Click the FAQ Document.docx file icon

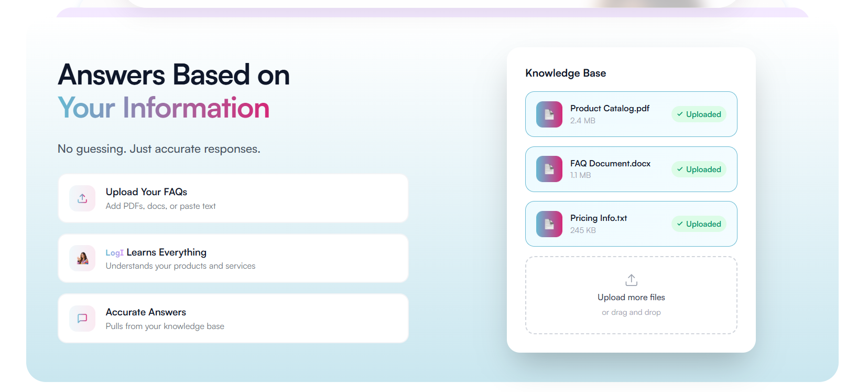[549, 169]
